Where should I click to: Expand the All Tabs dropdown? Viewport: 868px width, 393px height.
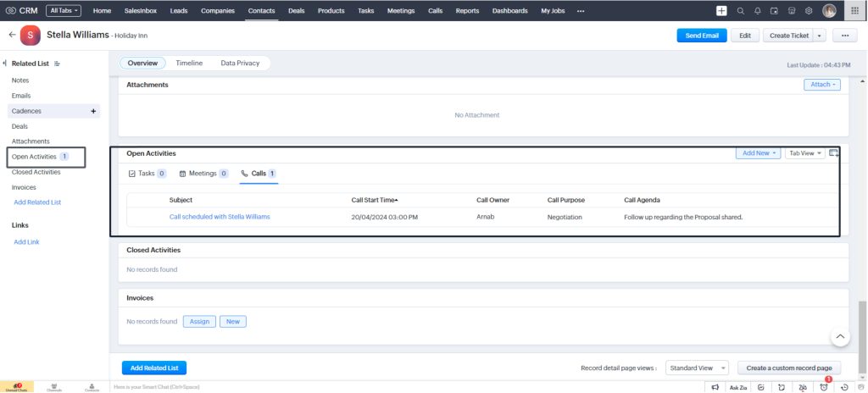(64, 11)
